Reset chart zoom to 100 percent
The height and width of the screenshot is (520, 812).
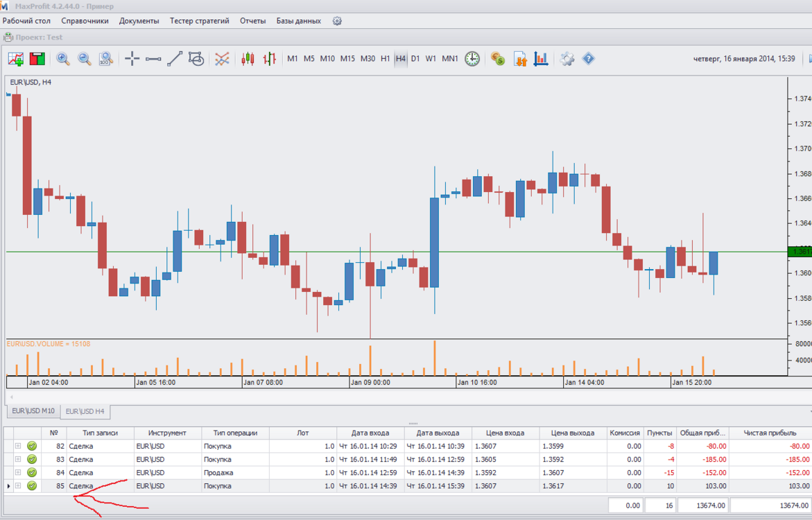(106, 59)
